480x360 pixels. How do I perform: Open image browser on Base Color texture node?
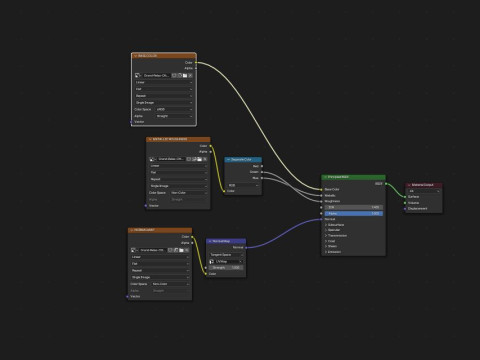[138, 76]
